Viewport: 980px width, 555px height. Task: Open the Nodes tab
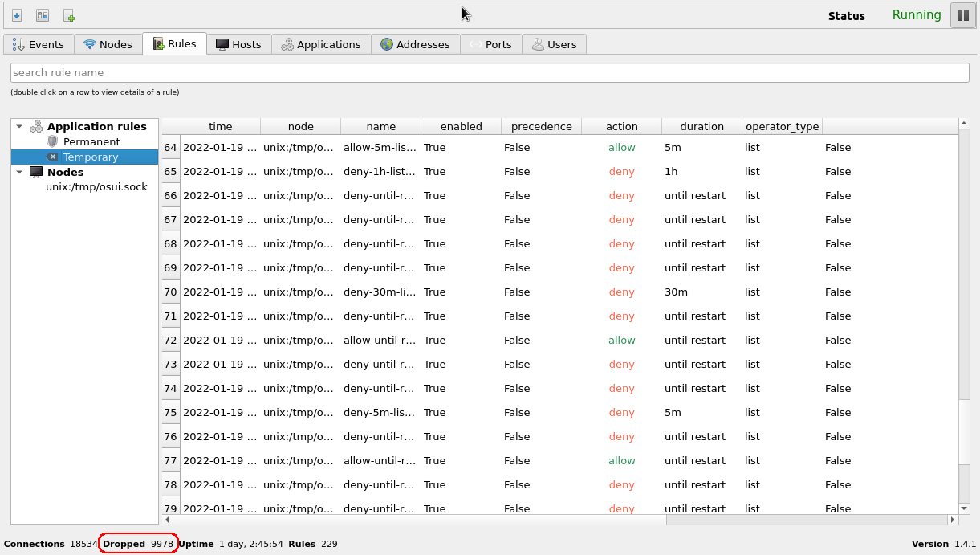point(108,44)
